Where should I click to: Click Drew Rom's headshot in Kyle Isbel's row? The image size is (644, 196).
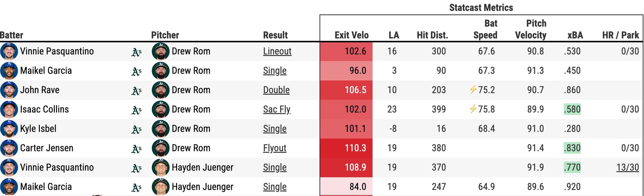click(x=160, y=128)
